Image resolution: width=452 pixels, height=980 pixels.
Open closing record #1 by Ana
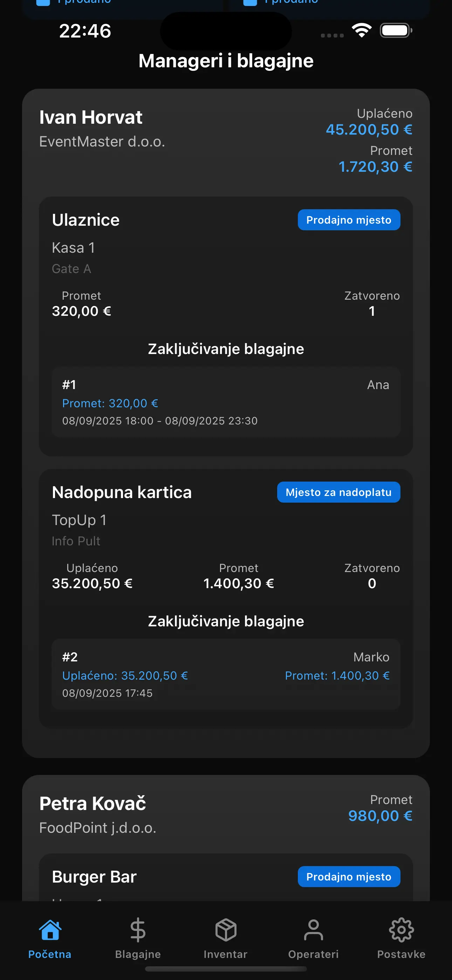[226, 402]
